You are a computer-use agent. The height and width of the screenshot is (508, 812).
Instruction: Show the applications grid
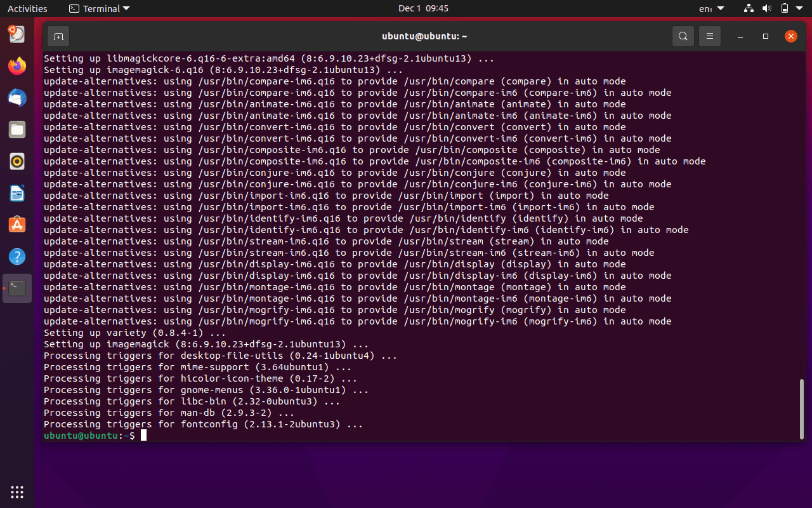(17, 491)
